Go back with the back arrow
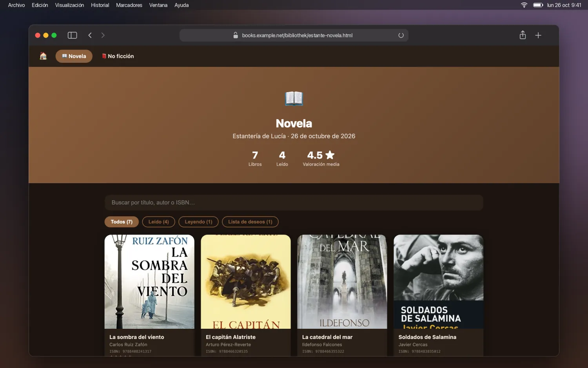 (x=90, y=35)
